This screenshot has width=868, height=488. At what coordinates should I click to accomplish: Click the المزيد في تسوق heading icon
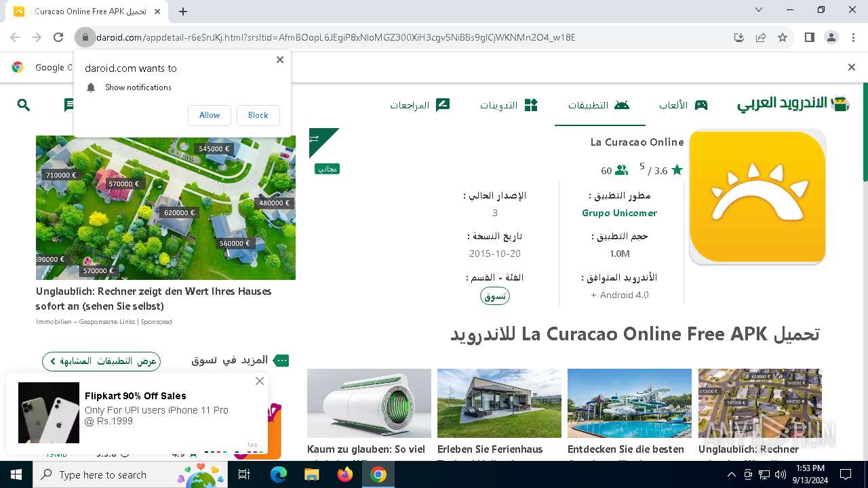281,361
